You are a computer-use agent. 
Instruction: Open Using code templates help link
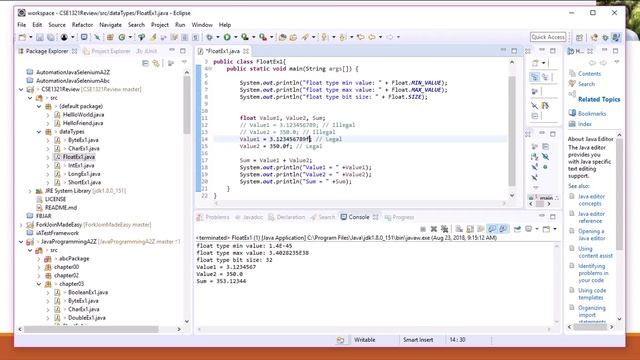click(592, 294)
